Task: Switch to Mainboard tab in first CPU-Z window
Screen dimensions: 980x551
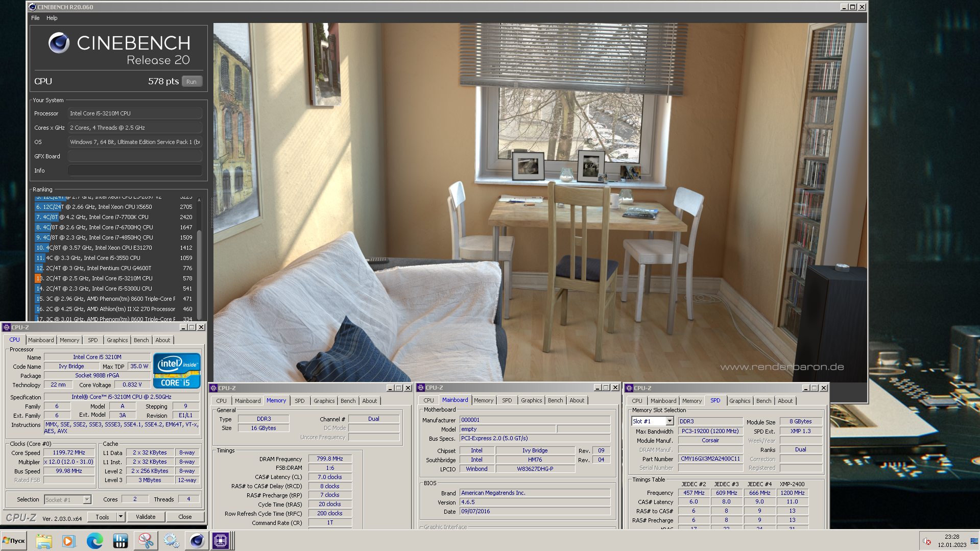Action: 41,340
